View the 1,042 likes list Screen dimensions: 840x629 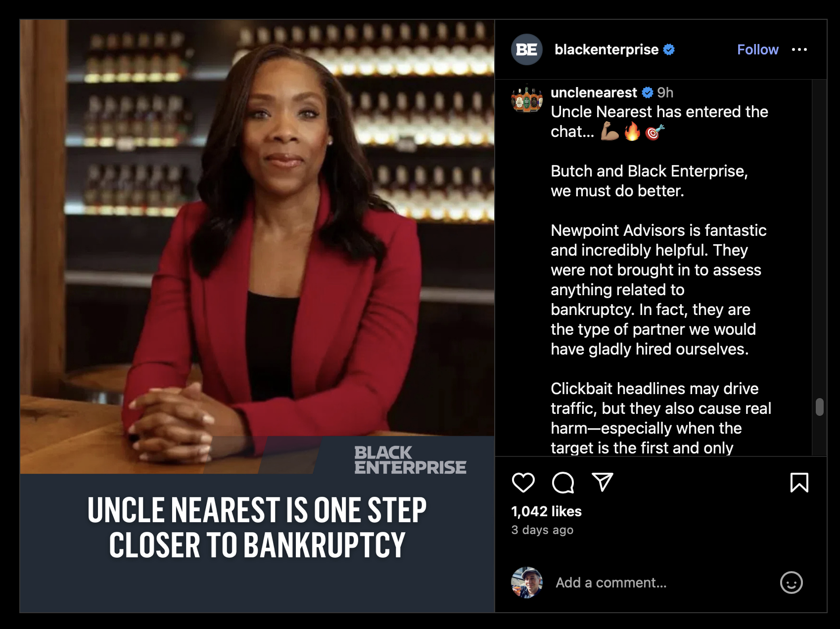[x=546, y=511]
